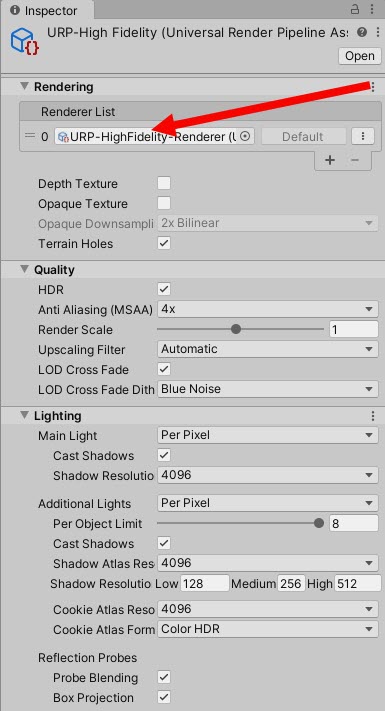Click the Render Scale label
The height and width of the screenshot is (711, 385).
pos(75,330)
